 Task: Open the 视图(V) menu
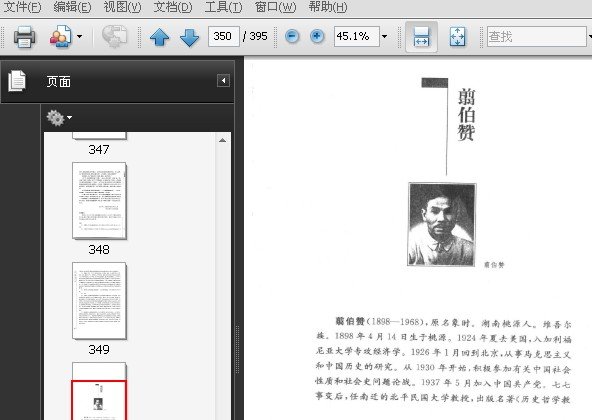click(122, 7)
